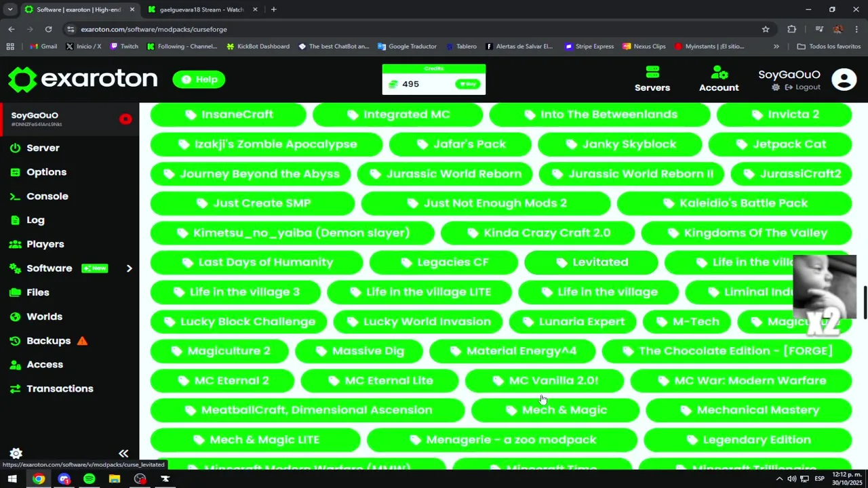
Task: Open Spotify from the taskbar
Action: click(89, 479)
